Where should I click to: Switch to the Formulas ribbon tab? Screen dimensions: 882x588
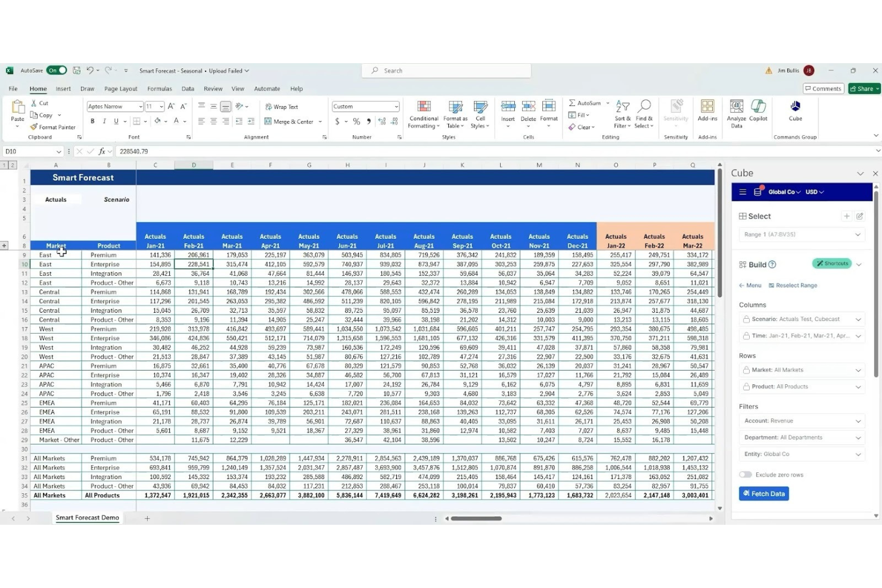(x=159, y=88)
